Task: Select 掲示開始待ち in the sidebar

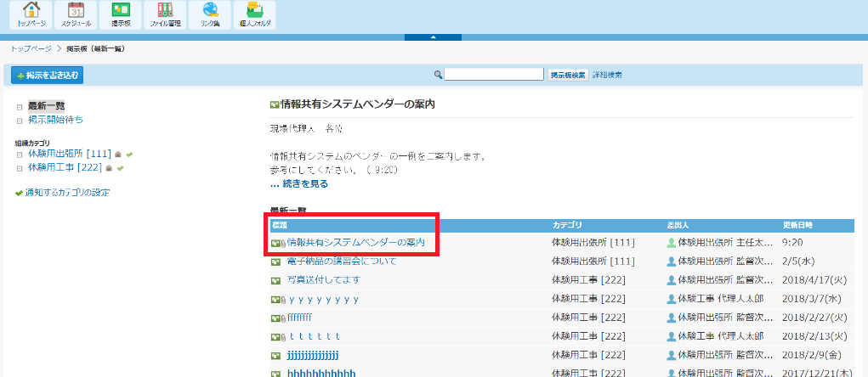Action: pyautogui.click(x=56, y=120)
